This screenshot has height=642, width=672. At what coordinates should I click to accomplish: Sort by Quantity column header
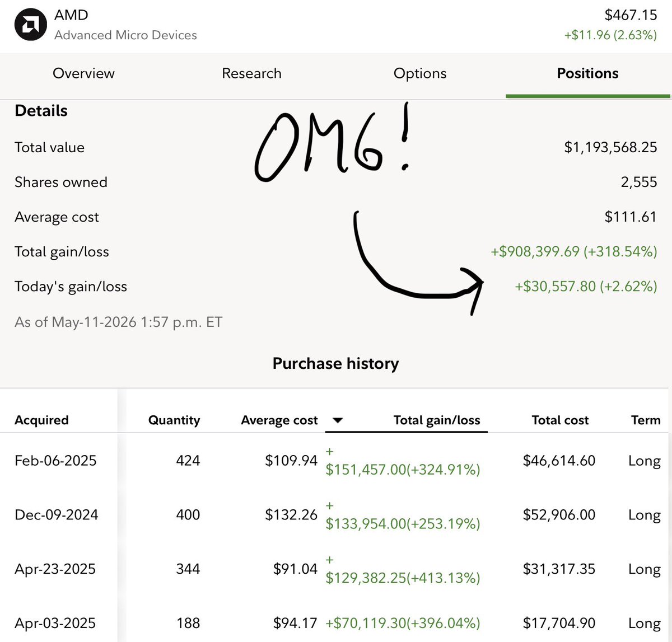[174, 420]
